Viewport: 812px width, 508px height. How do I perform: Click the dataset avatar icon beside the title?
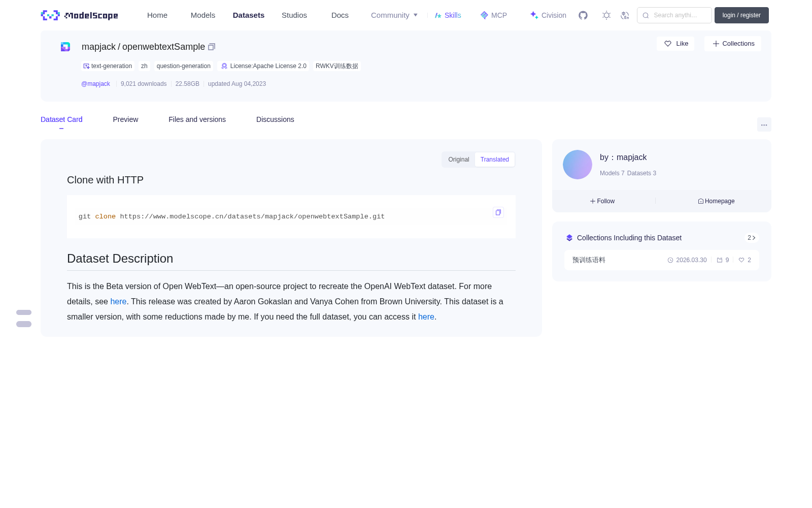[x=65, y=47]
